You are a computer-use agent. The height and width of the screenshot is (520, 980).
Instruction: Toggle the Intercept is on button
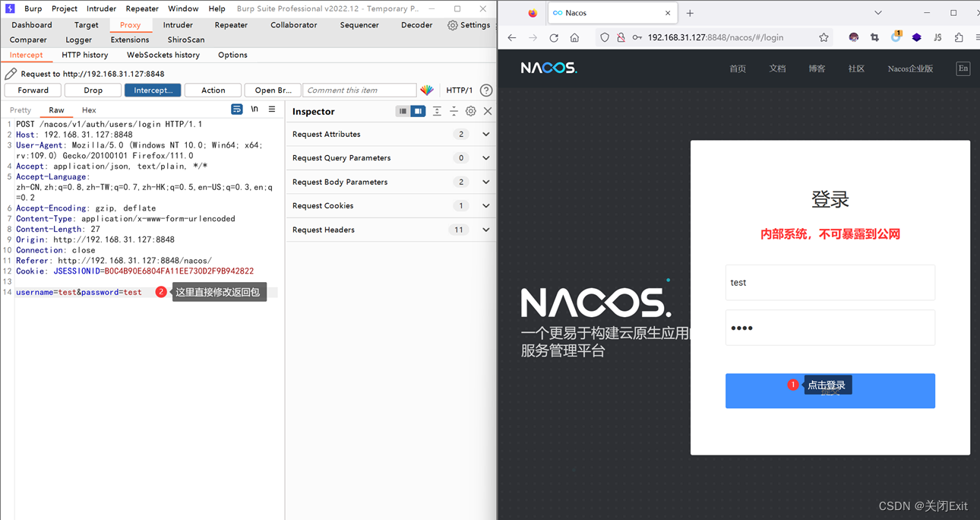pyautogui.click(x=153, y=90)
